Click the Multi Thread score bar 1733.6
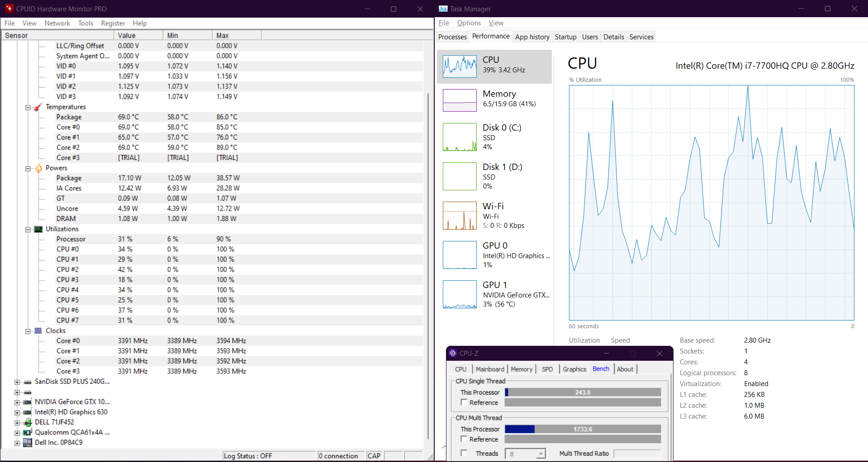 click(583, 429)
